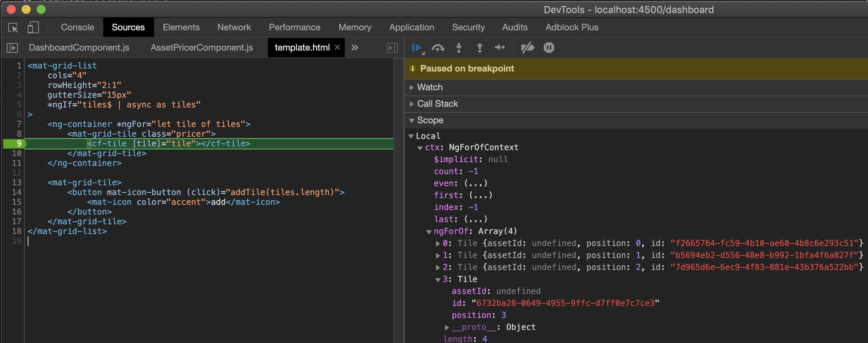The height and width of the screenshot is (343, 868).
Task: Show the navigator sidebar panel
Action: click(12, 48)
